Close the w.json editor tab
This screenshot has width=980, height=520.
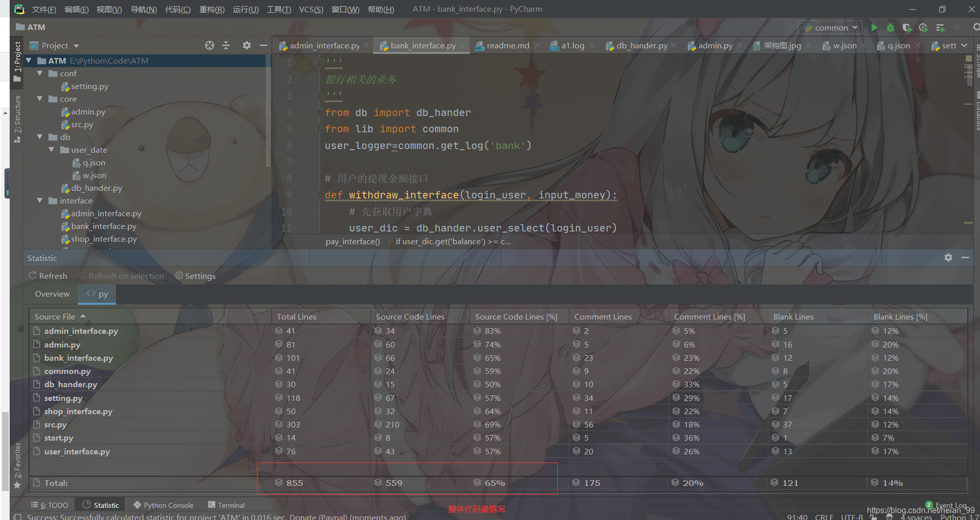(x=863, y=45)
